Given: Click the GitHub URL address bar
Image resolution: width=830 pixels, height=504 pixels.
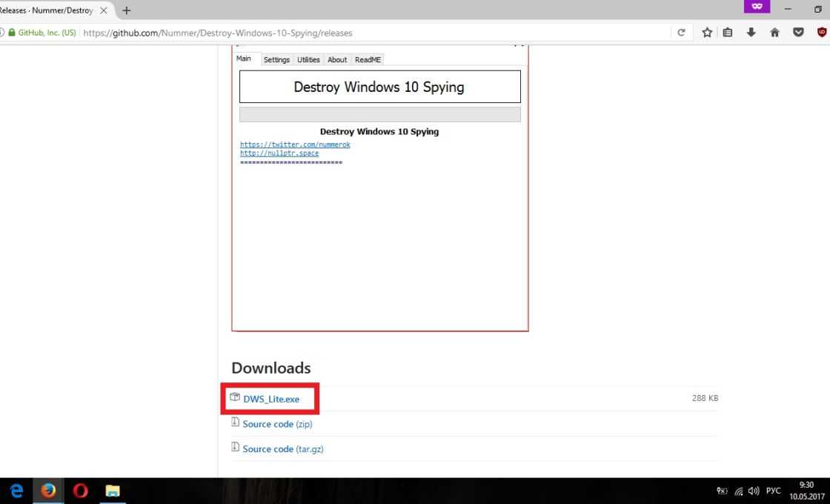Looking at the screenshot, I should (x=371, y=33).
